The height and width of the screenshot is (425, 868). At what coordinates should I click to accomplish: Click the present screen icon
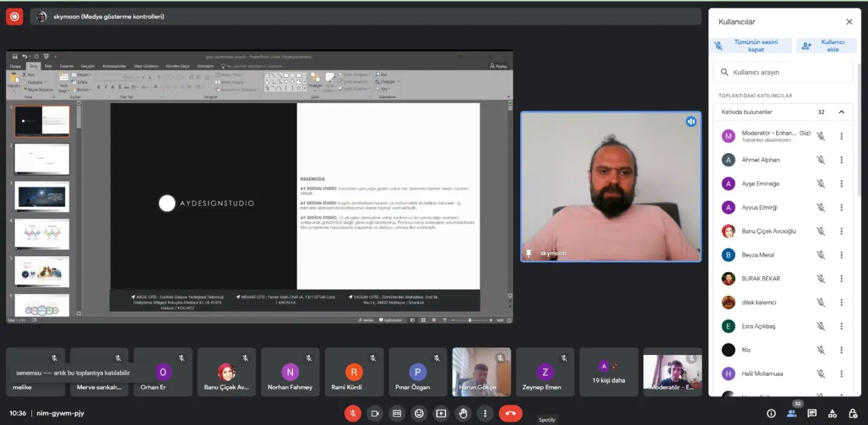pyautogui.click(x=441, y=414)
